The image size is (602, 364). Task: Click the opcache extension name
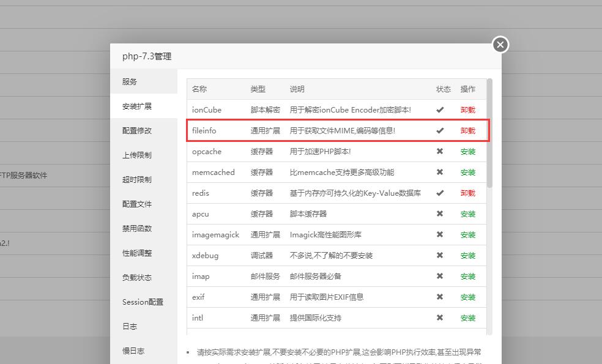(207, 152)
